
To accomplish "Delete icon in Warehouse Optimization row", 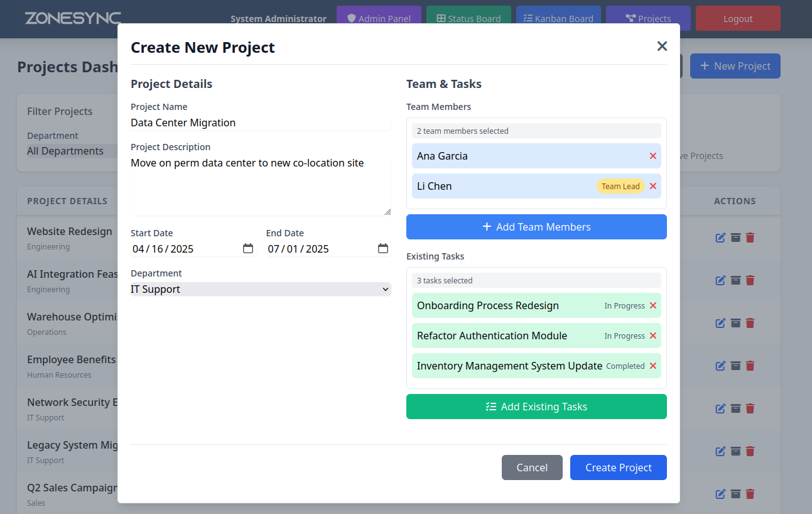I will 750,323.
